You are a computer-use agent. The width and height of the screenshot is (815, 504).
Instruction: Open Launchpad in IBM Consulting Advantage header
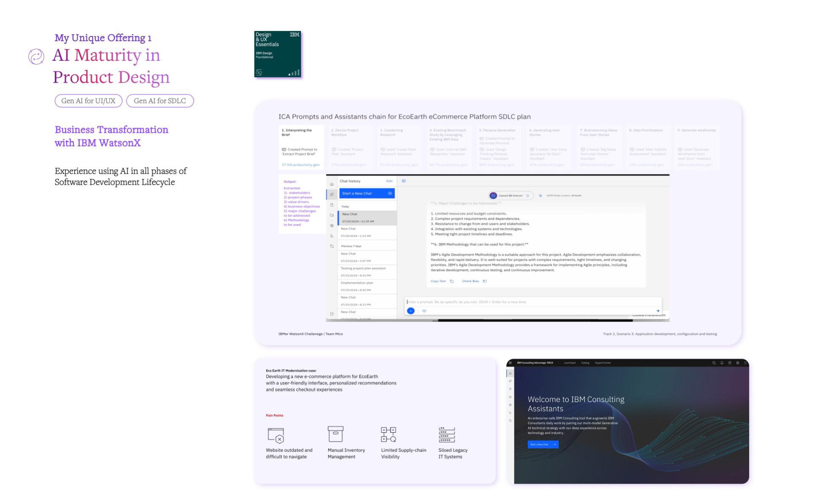click(570, 363)
